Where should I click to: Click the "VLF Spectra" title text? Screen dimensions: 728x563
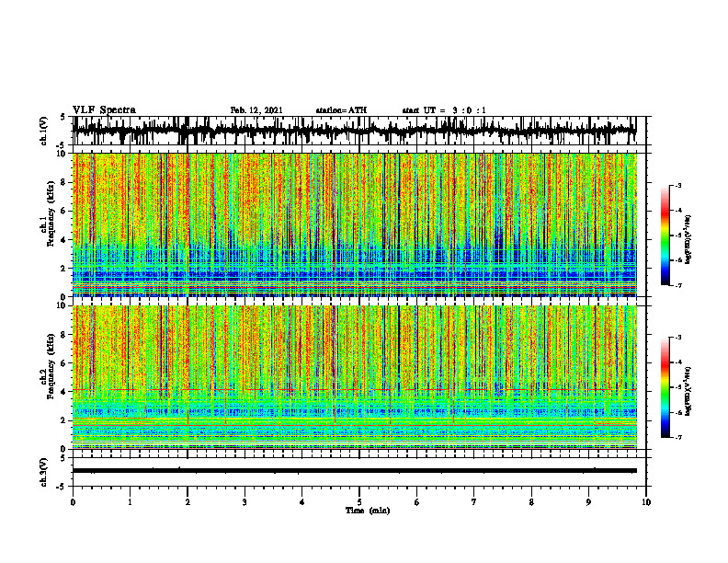(x=104, y=110)
